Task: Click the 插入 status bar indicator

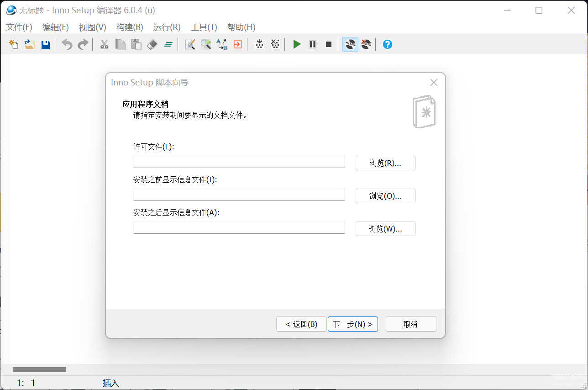Action: 110,383
